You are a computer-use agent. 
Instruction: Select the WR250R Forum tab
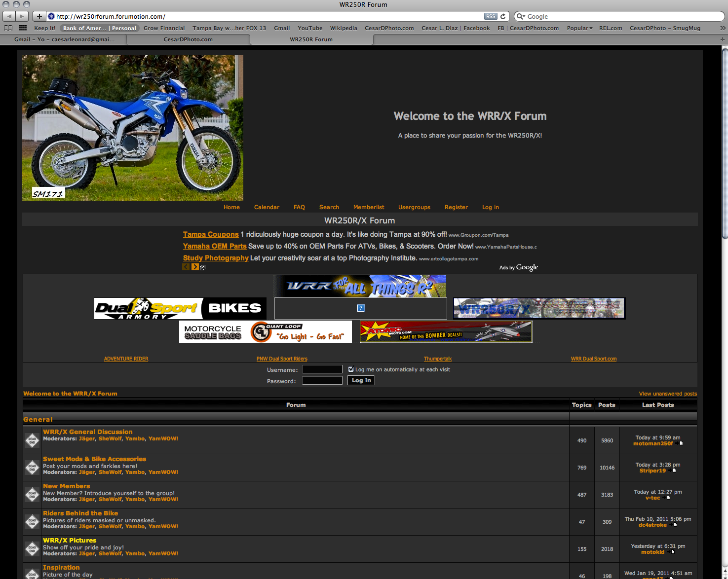pos(311,39)
